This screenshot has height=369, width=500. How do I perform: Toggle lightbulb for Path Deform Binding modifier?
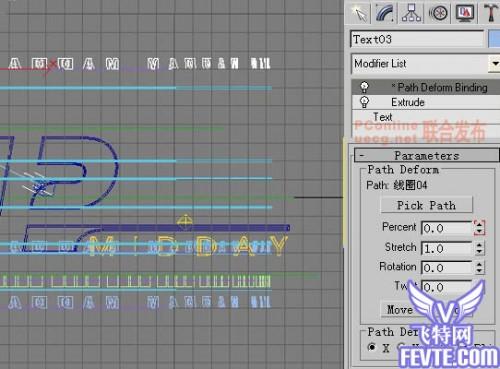[364, 87]
